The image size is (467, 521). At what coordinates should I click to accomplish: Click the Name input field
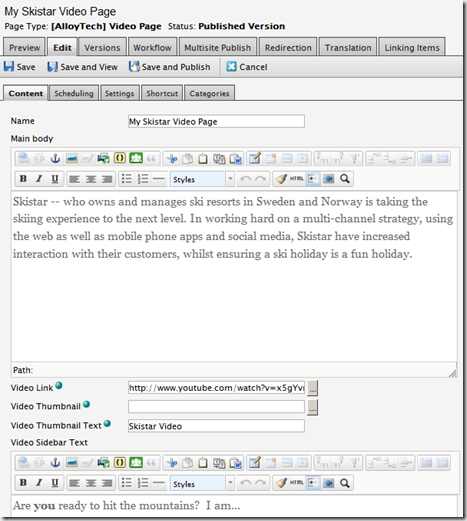pyautogui.click(x=216, y=121)
